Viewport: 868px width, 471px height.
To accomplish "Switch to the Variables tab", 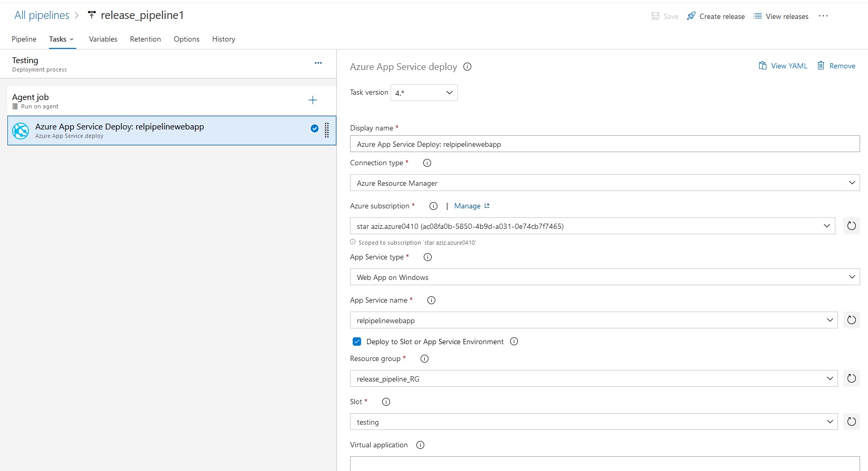I will (x=103, y=39).
